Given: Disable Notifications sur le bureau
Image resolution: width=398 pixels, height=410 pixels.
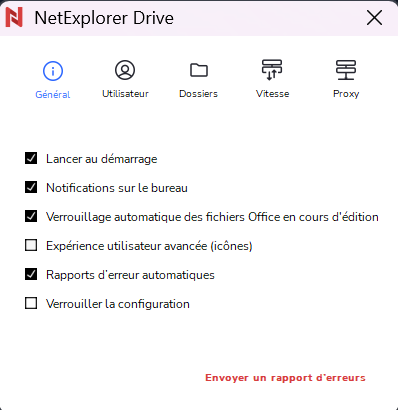Looking at the screenshot, I should (x=31, y=187).
